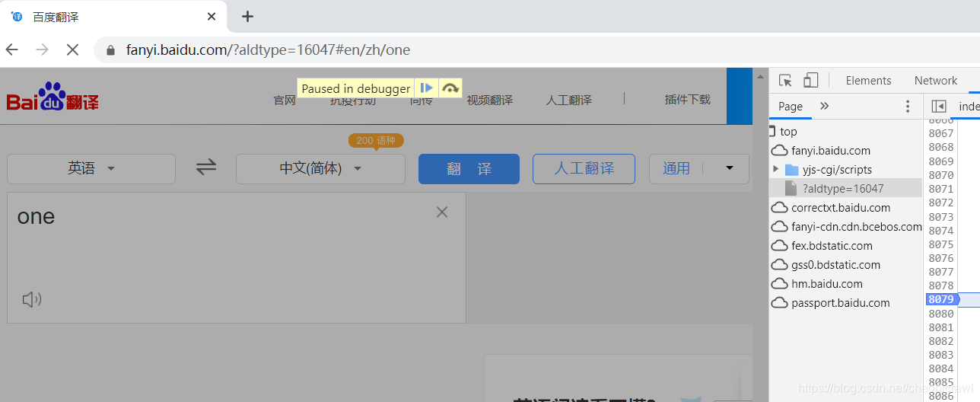Select inspect element picker in DevTools
The height and width of the screenshot is (402, 980).
[x=786, y=80]
